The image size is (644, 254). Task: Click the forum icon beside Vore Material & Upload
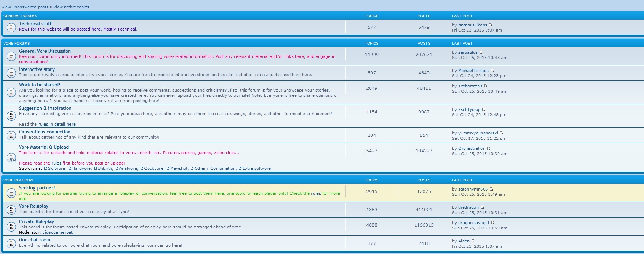pyautogui.click(x=12, y=158)
